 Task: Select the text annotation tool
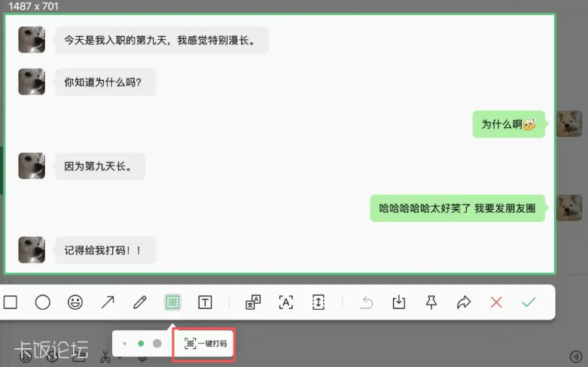[205, 302]
